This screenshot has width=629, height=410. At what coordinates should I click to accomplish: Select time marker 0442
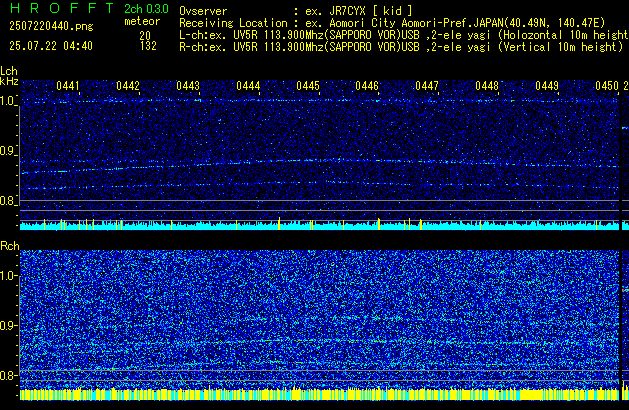(128, 86)
